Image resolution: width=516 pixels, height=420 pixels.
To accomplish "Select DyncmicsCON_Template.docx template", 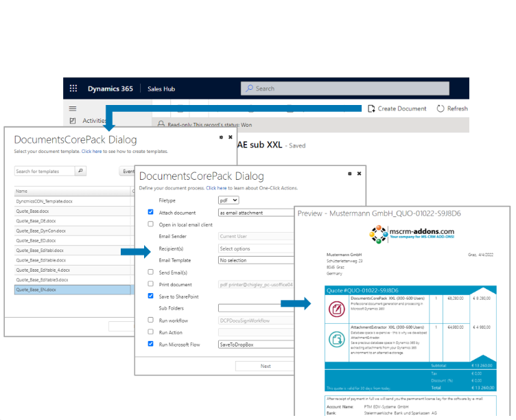I will (73, 201).
